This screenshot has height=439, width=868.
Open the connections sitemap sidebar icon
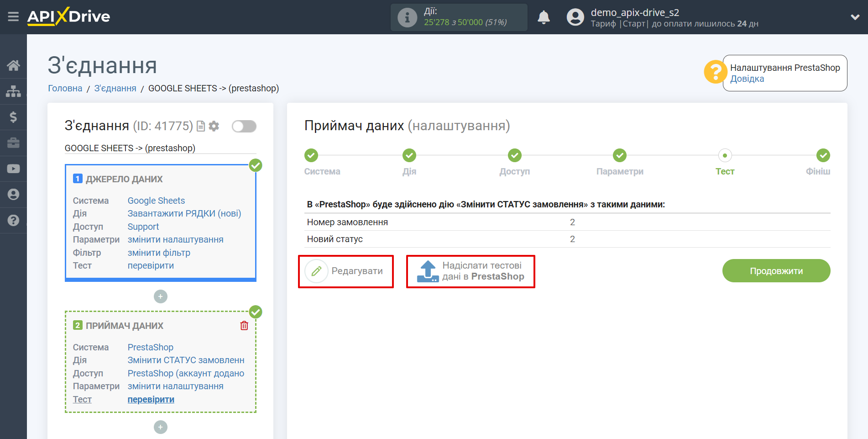(13, 91)
